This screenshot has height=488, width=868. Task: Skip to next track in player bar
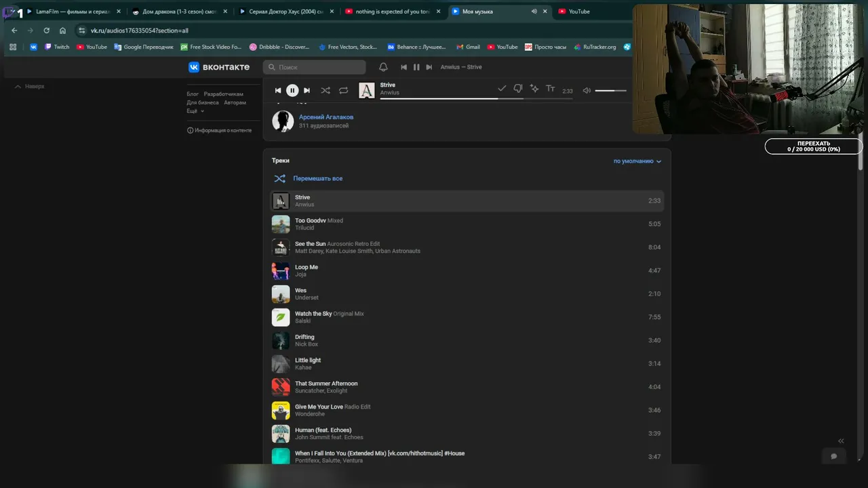click(x=307, y=90)
